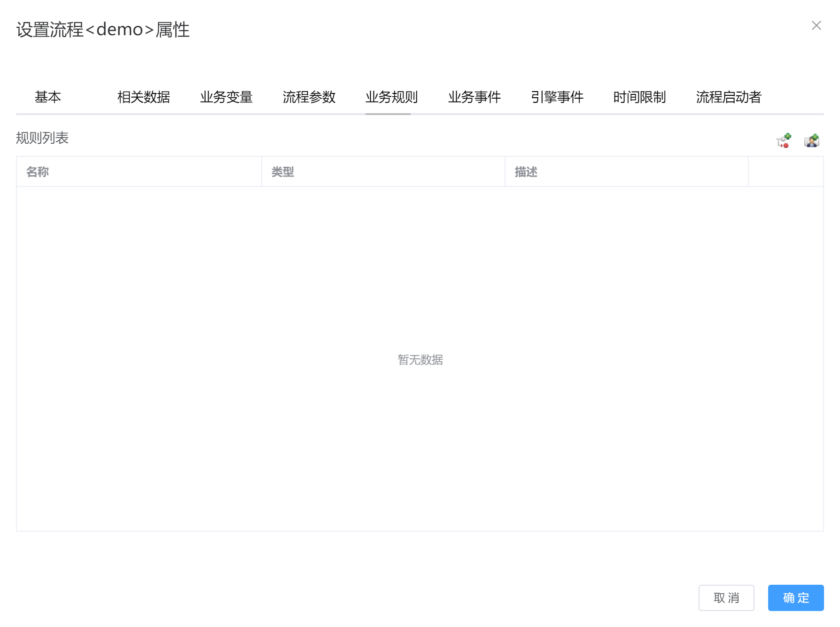Open the 引擎事件 tab
This screenshot has height=627, width=840.
click(557, 97)
